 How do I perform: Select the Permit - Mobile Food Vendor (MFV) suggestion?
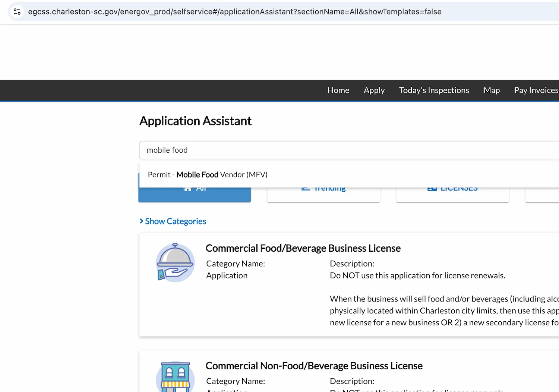(x=207, y=174)
